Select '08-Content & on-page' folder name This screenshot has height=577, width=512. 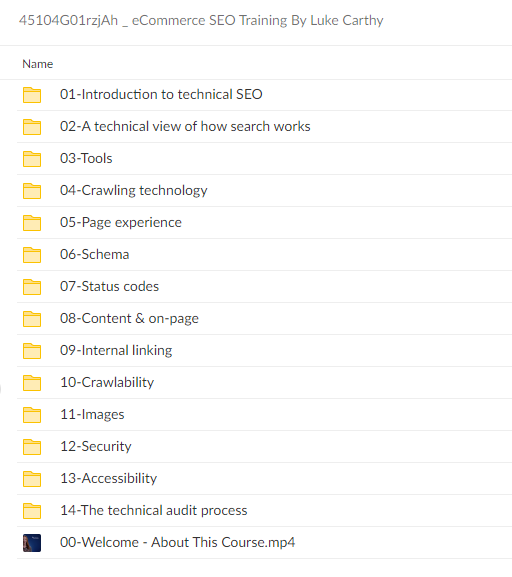point(129,319)
